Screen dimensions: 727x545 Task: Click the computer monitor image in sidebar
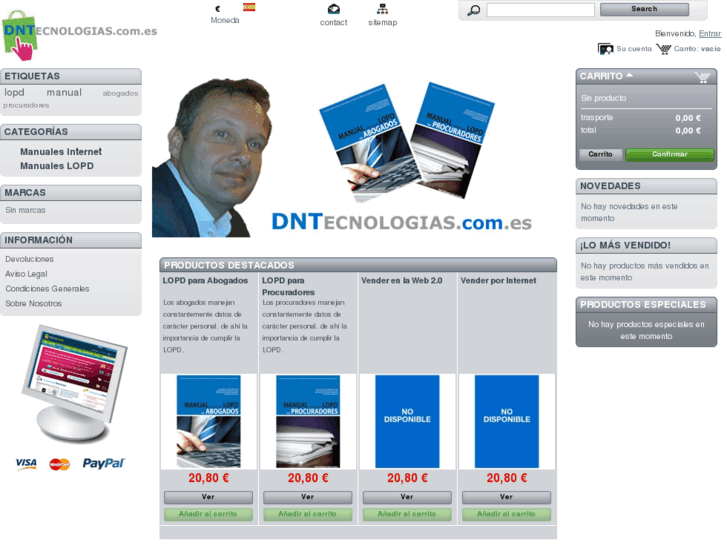tap(74, 384)
